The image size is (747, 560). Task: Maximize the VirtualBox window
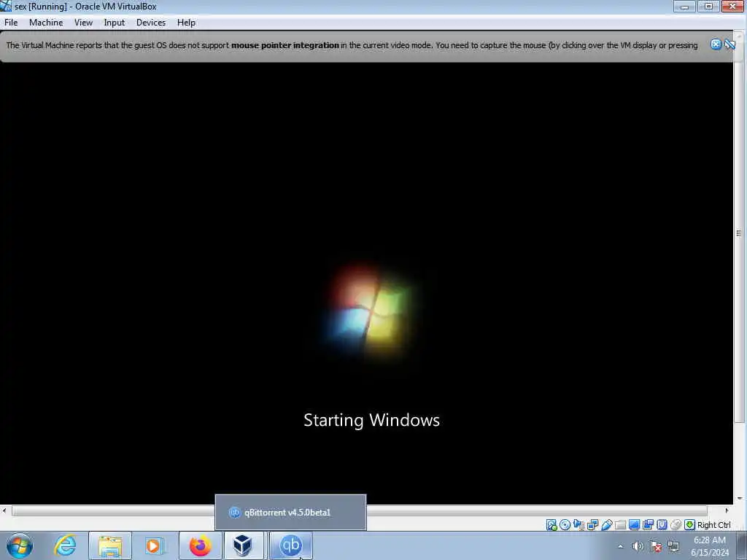tap(708, 6)
